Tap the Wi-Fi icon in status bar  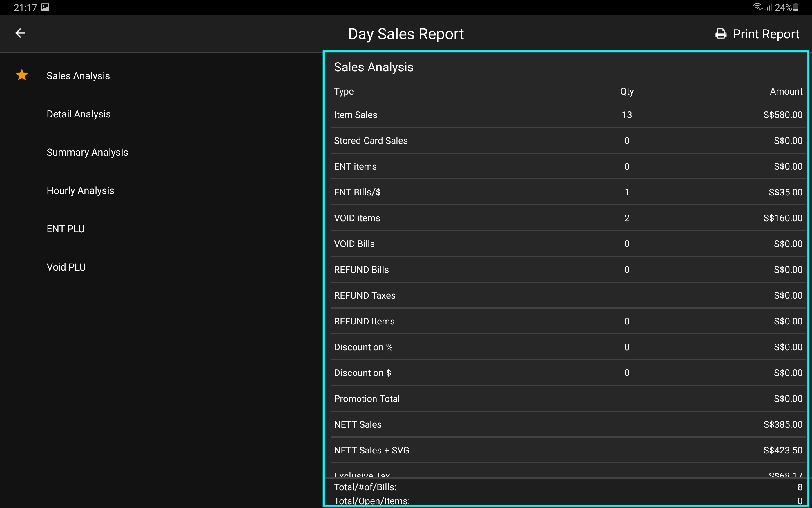coord(757,7)
